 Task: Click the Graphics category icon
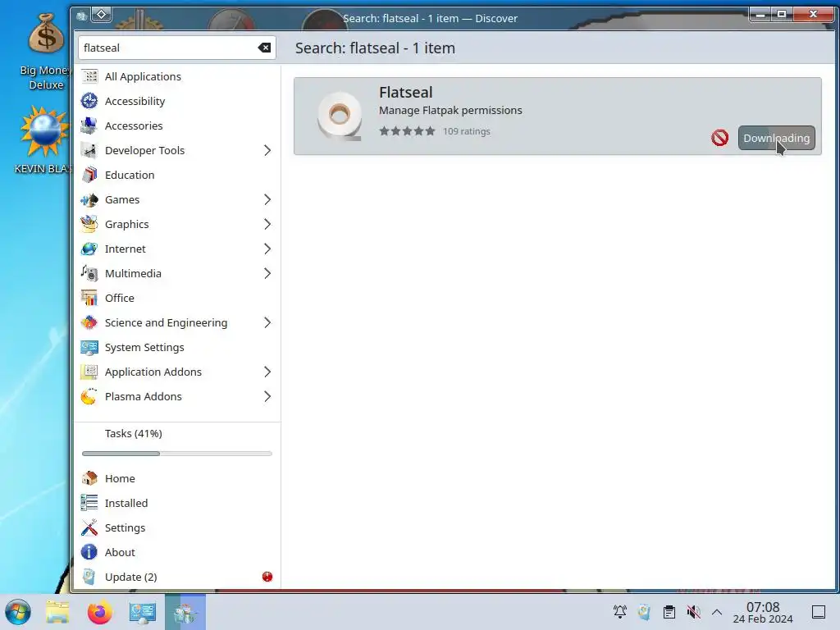[x=89, y=225]
